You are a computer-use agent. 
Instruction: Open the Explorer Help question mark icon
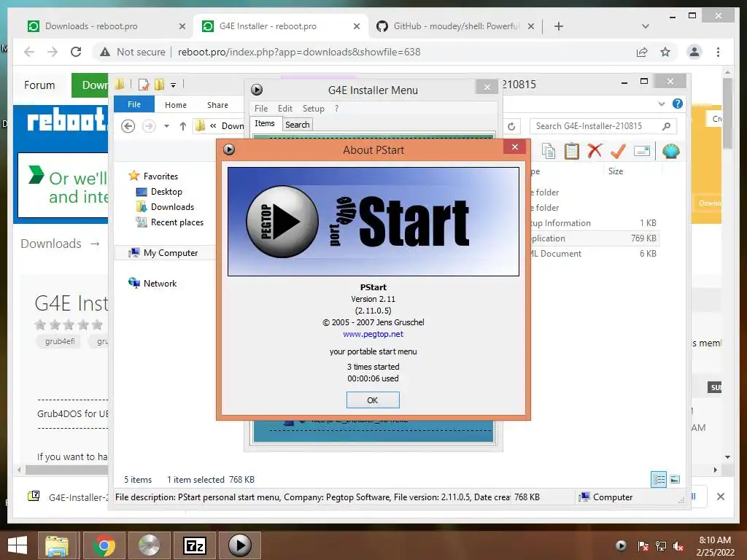click(678, 104)
